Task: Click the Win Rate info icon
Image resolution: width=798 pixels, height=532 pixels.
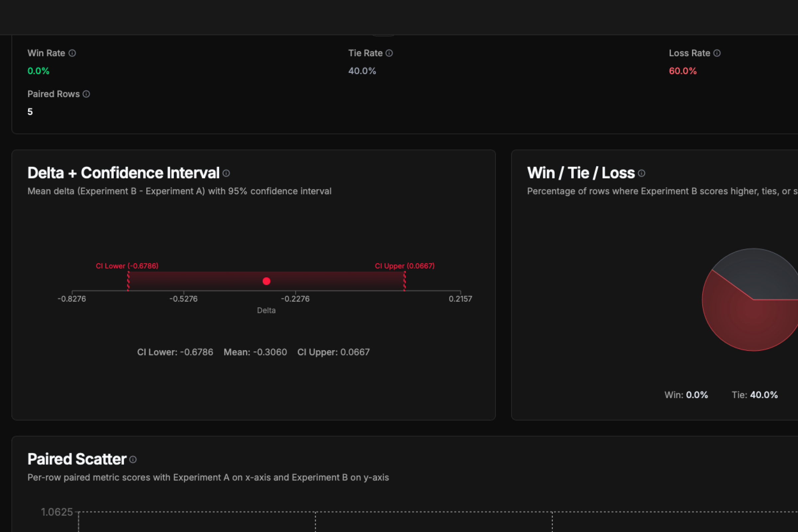Action: pos(72,53)
